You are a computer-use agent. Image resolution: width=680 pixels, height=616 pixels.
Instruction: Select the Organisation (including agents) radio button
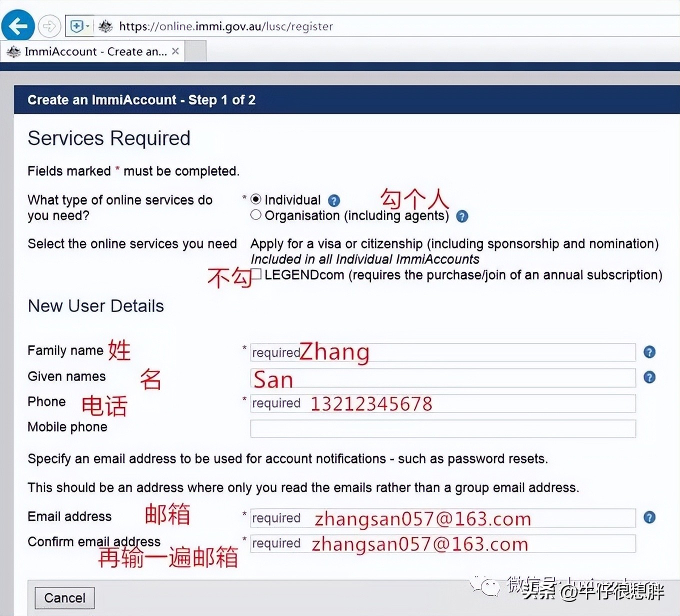pyautogui.click(x=255, y=215)
